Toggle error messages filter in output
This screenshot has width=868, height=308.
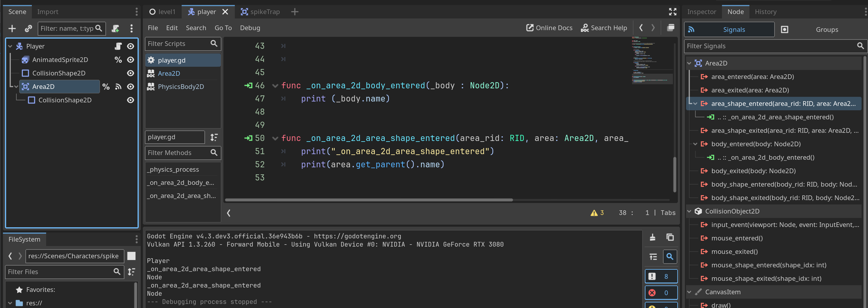coord(660,292)
